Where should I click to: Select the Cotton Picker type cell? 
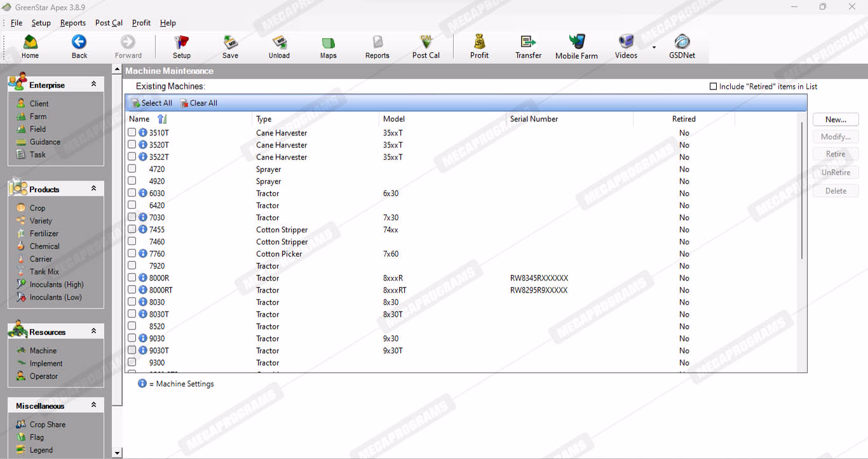(x=279, y=254)
